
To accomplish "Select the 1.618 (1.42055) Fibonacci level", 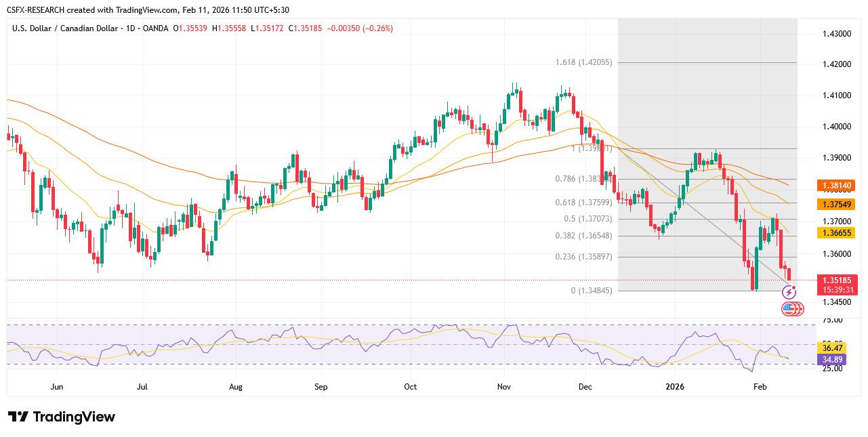I will (583, 62).
